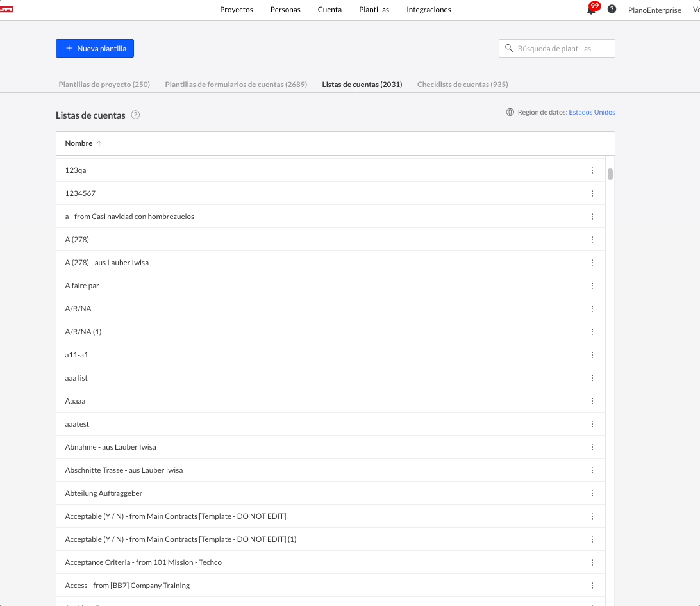Open the three-dot menu for aaatest
This screenshot has height=606, width=700.
pos(592,424)
